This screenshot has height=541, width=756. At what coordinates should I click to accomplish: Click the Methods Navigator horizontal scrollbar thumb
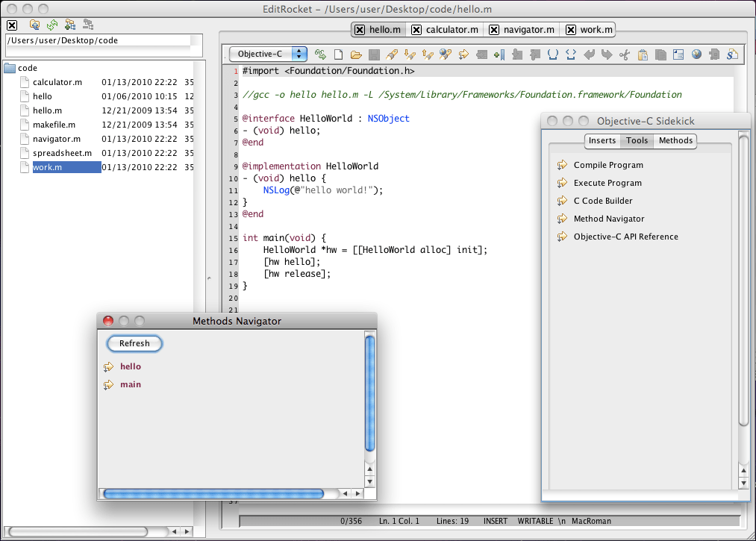click(x=213, y=493)
